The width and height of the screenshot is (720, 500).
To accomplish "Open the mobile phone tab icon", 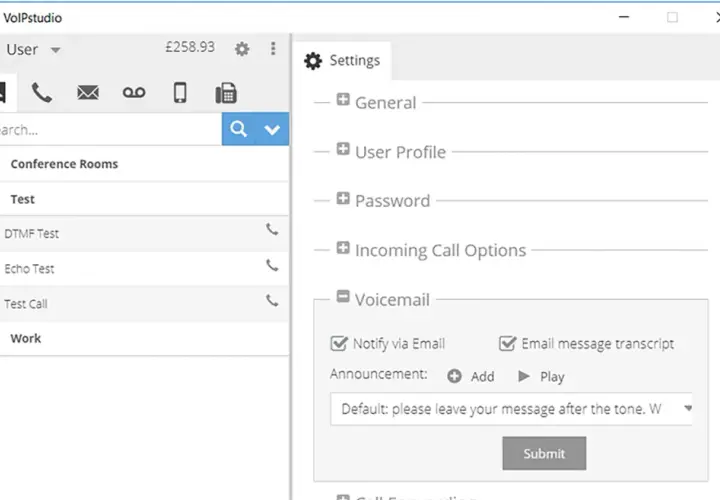I will point(180,93).
